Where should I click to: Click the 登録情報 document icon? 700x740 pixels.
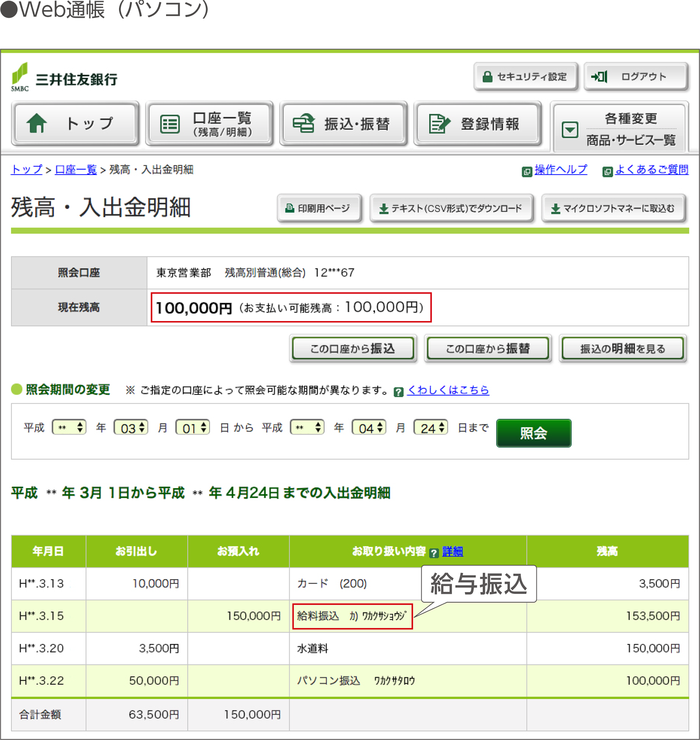coord(439,124)
